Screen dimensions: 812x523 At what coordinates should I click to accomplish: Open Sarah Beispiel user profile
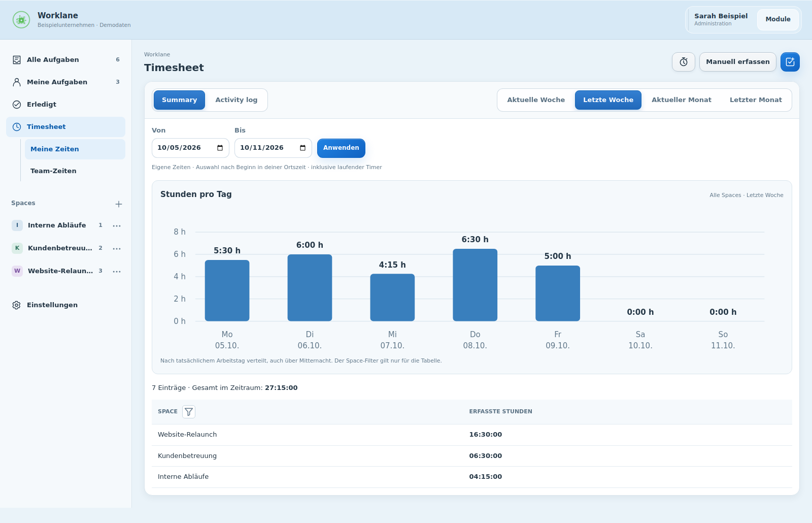[721, 20]
